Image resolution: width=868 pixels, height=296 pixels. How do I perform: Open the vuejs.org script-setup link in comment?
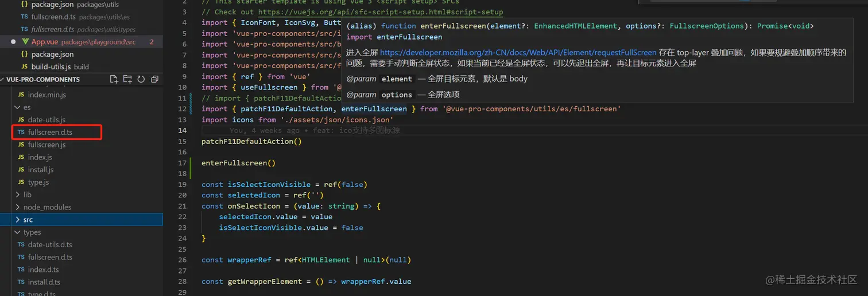381,12
